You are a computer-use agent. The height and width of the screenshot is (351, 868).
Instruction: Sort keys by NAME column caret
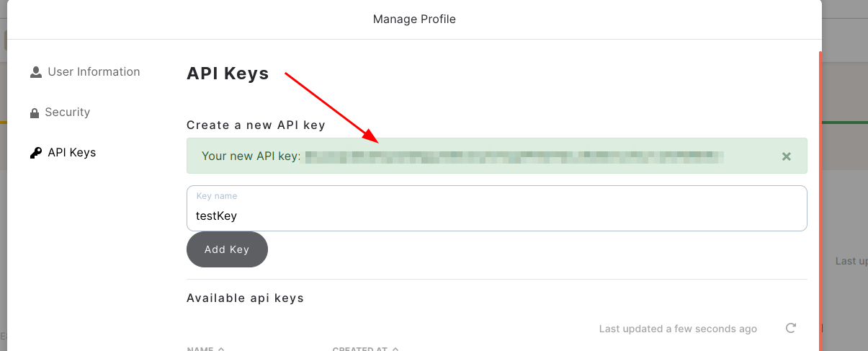click(x=221, y=350)
